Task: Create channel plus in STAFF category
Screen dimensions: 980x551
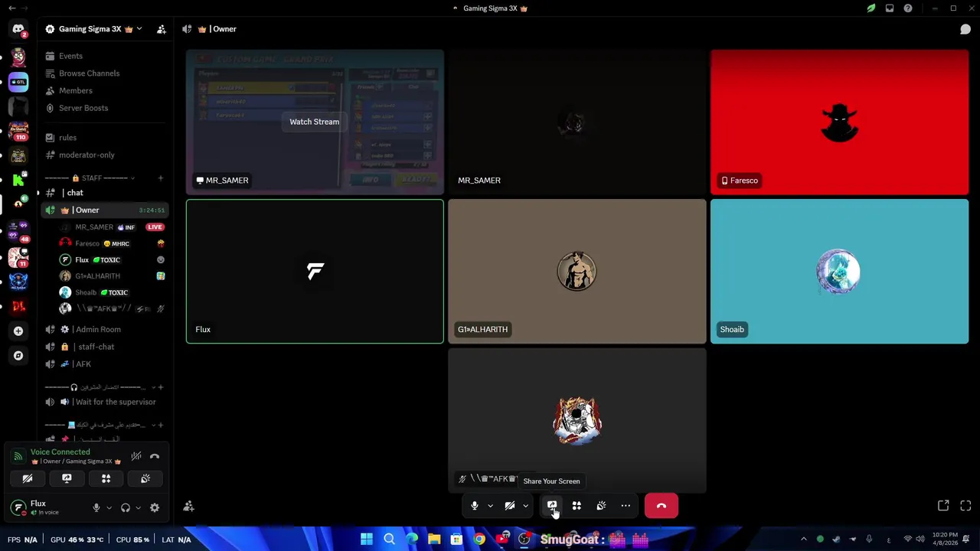Action: [x=161, y=178]
